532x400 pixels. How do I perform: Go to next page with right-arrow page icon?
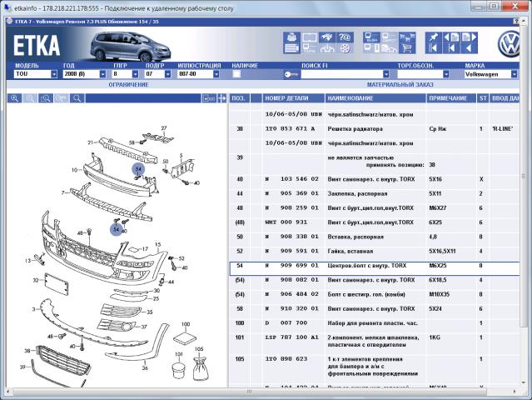pos(469,37)
